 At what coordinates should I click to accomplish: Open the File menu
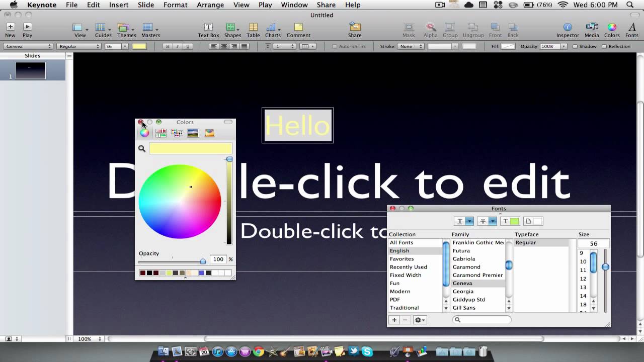[71, 5]
